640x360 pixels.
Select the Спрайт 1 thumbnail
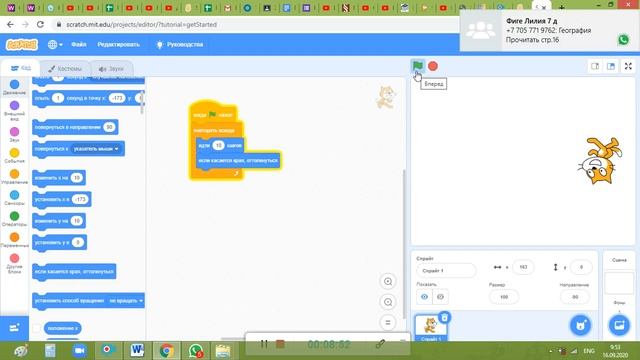click(431, 328)
